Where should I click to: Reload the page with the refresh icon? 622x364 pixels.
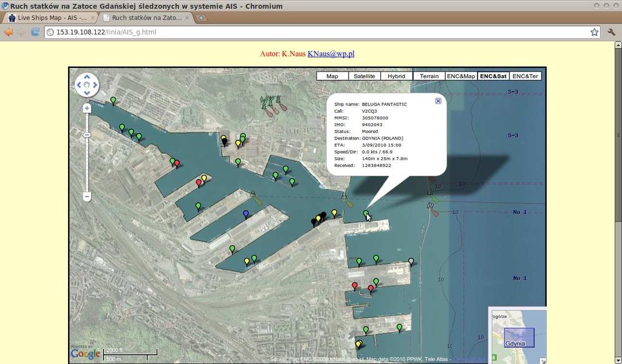pos(35,32)
